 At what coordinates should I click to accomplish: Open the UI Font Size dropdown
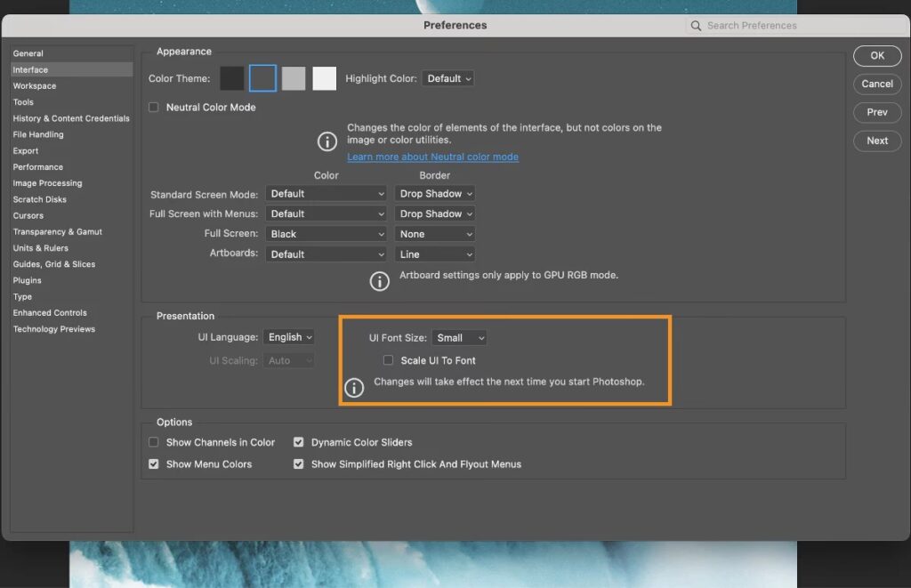(x=459, y=338)
